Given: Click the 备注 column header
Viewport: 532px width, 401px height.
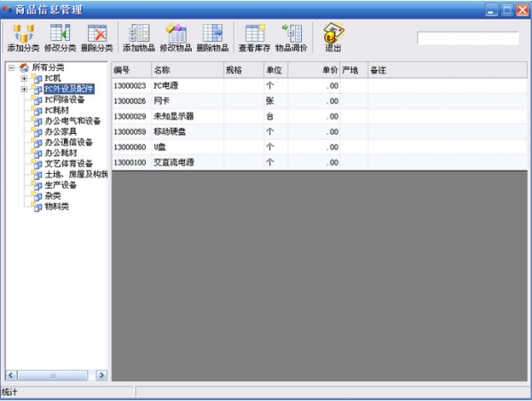Looking at the screenshot, I should pos(448,70).
